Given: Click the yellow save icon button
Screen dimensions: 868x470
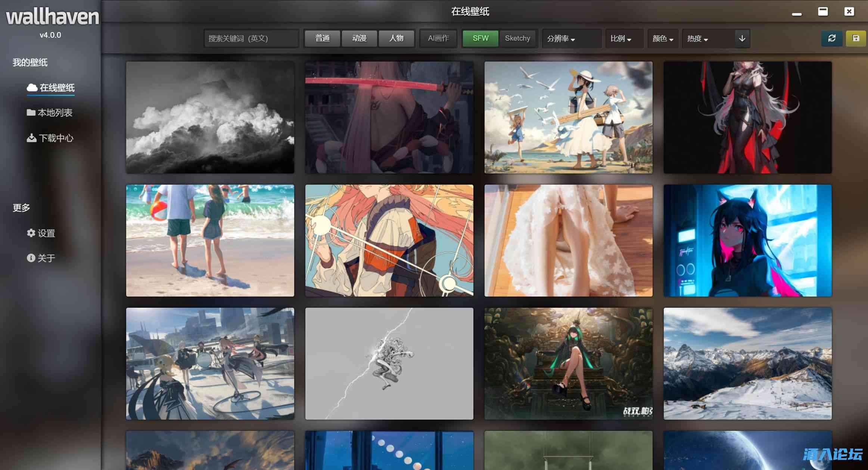Looking at the screenshot, I should pyautogui.click(x=856, y=38).
